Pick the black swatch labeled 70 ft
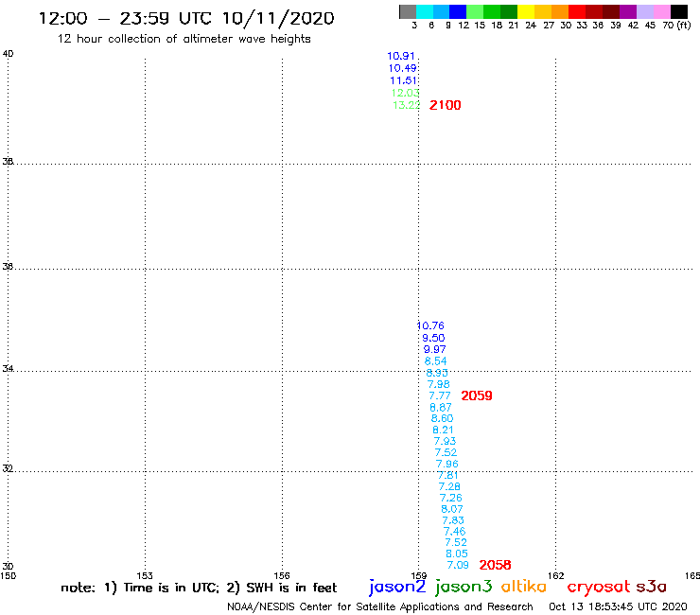Screen dimensions: 700x615 tap(679, 11)
